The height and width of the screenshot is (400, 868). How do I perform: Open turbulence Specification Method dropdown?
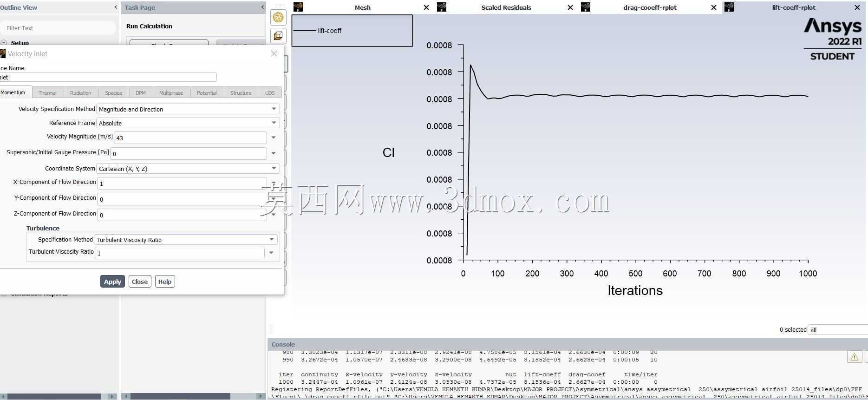tap(272, 239)
